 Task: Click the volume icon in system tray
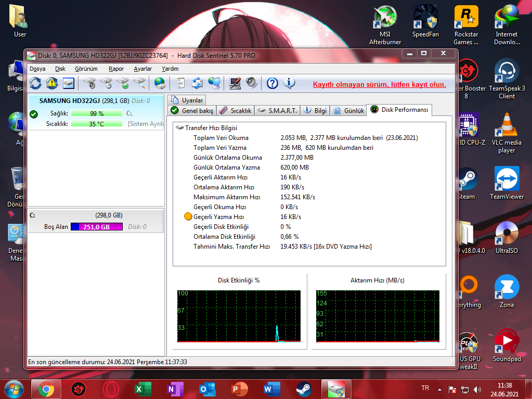(x=477, y=390)
